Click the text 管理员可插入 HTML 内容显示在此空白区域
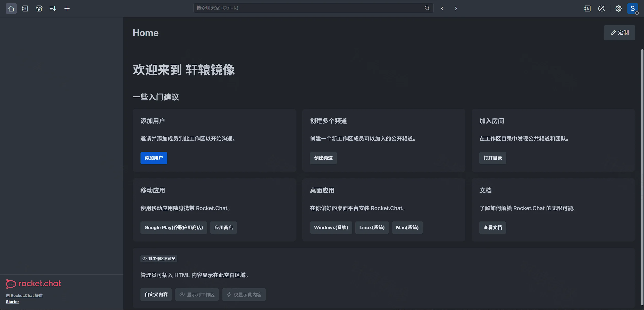 click(x=194, y=275)
